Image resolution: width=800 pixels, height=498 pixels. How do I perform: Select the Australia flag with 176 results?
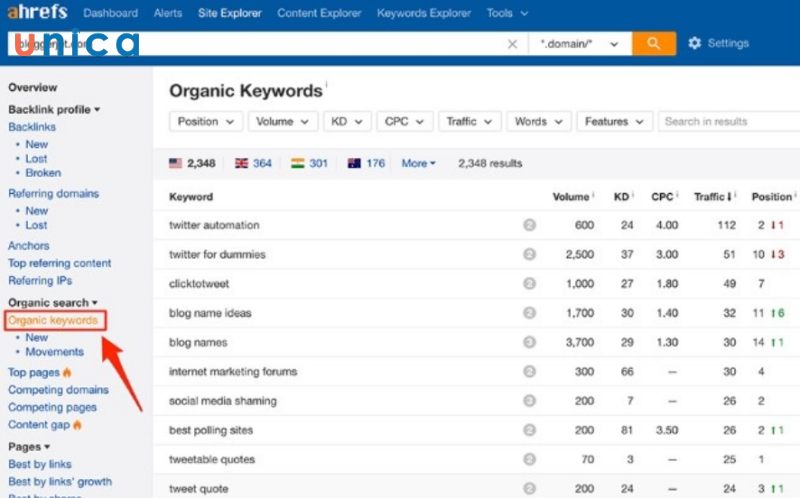pyautogui.click(x=365, y=163)
